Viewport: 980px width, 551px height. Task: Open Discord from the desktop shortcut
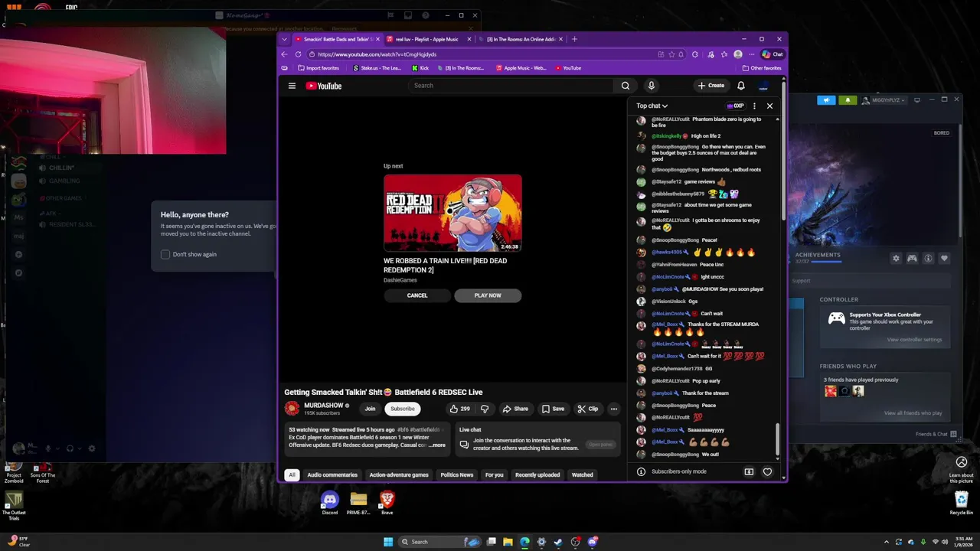(x=329, y=503)
